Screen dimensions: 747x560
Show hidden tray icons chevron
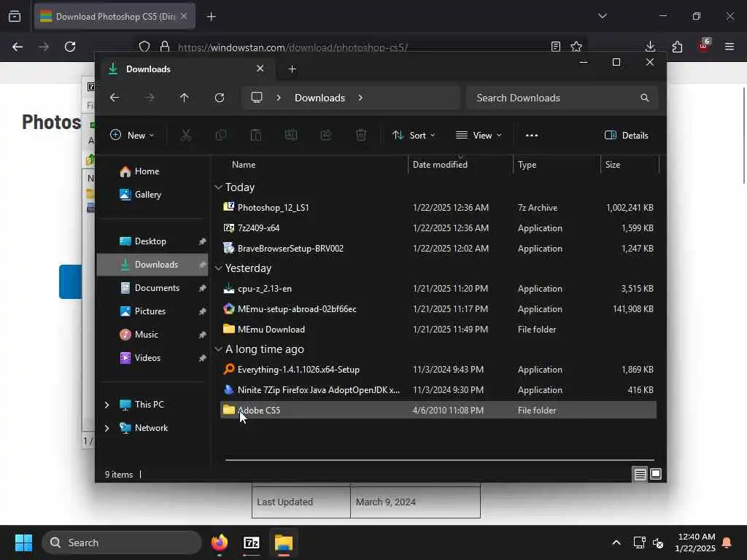(x=616, y=542)
